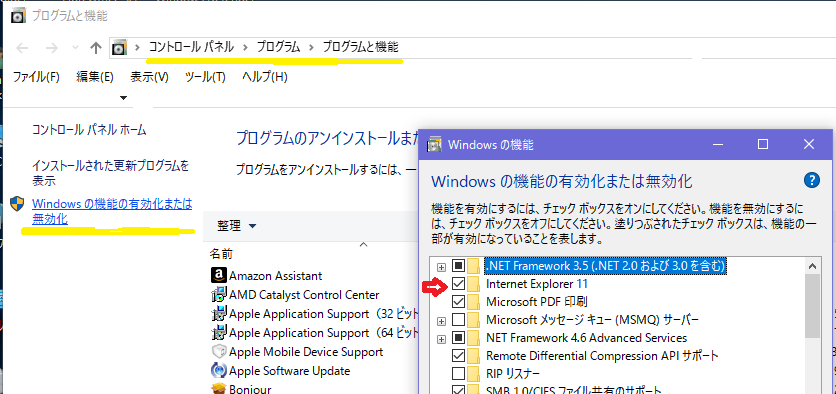Open the ヘルプ(H) menu
Image resolution: width=836 pixels, height=394 pixels.
264,77
